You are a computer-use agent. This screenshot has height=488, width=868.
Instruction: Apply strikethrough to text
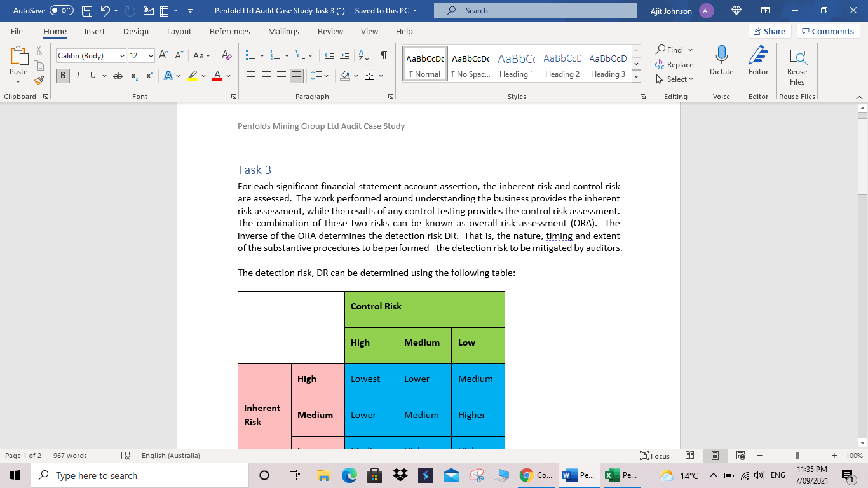coord(117,76)
